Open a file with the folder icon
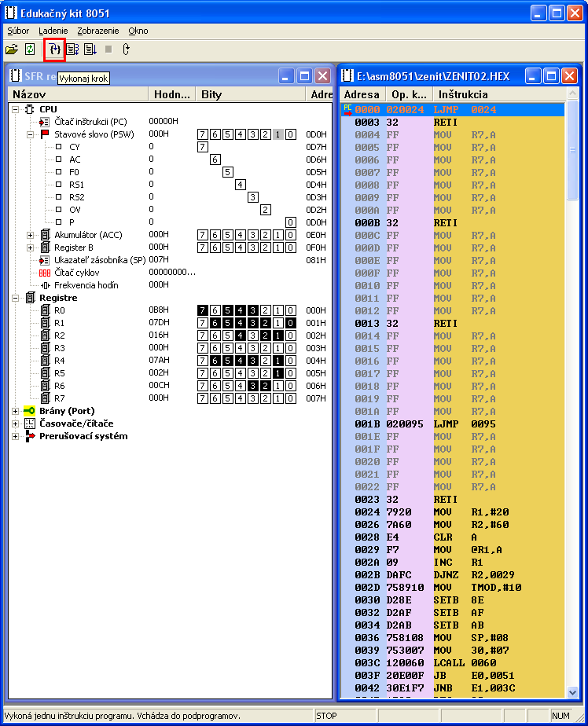Screen dimensions: 588x726 tap(12, 49)
